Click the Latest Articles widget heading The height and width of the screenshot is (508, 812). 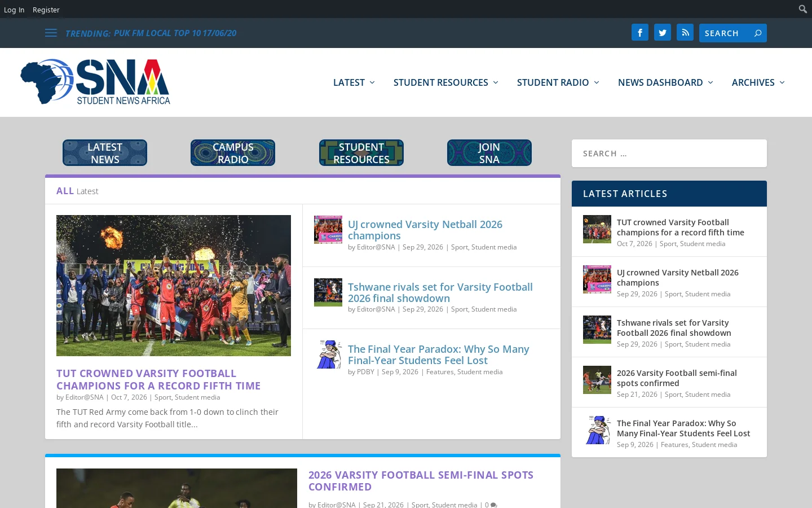pyautogui.click(x=625, y=194)
